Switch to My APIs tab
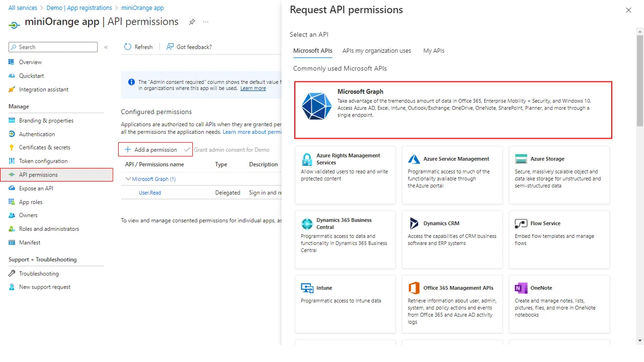This screenshot has height=362, width=644. click(434, 51)
